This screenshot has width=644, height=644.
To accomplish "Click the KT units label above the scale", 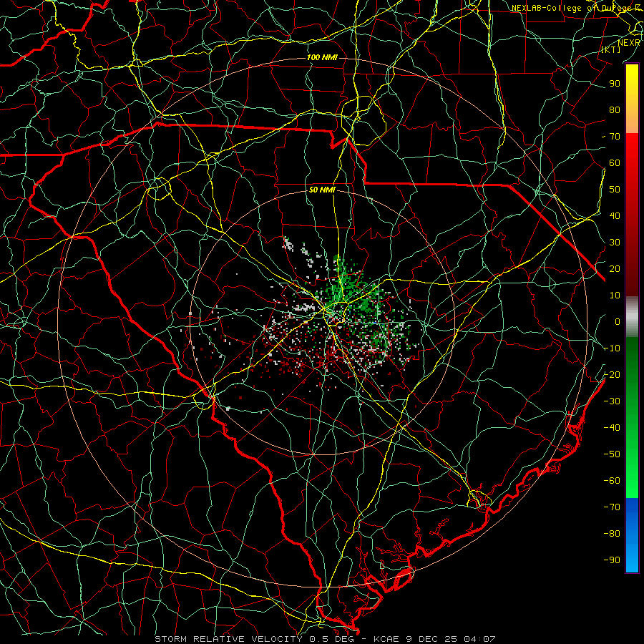I will [x=610, y=50].
